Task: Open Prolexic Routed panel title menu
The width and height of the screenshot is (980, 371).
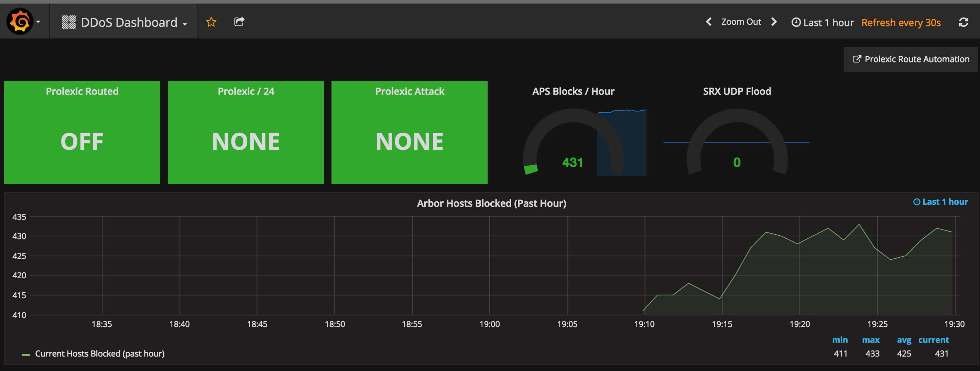Action: click(x=82, y=91)
